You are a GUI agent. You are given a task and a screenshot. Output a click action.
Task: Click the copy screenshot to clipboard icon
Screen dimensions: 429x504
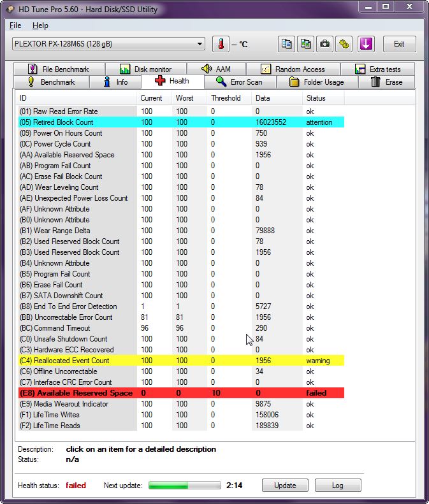click(x=305, y=44)
